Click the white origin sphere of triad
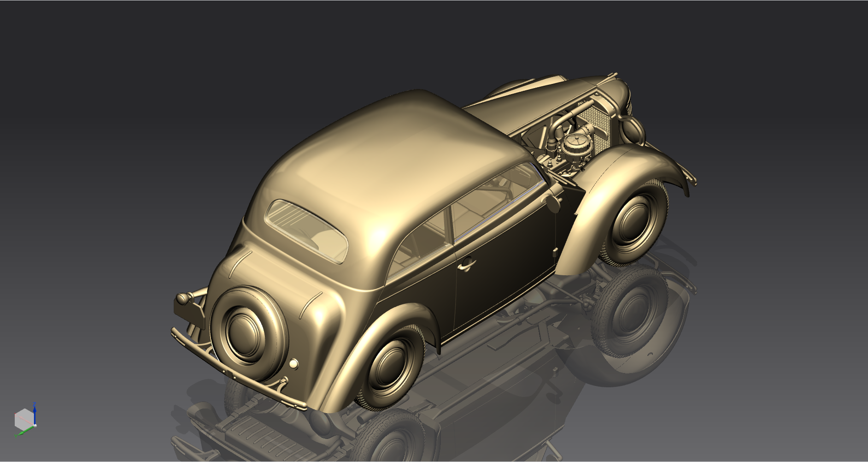868x462 pixels. [x=35, y=425]
